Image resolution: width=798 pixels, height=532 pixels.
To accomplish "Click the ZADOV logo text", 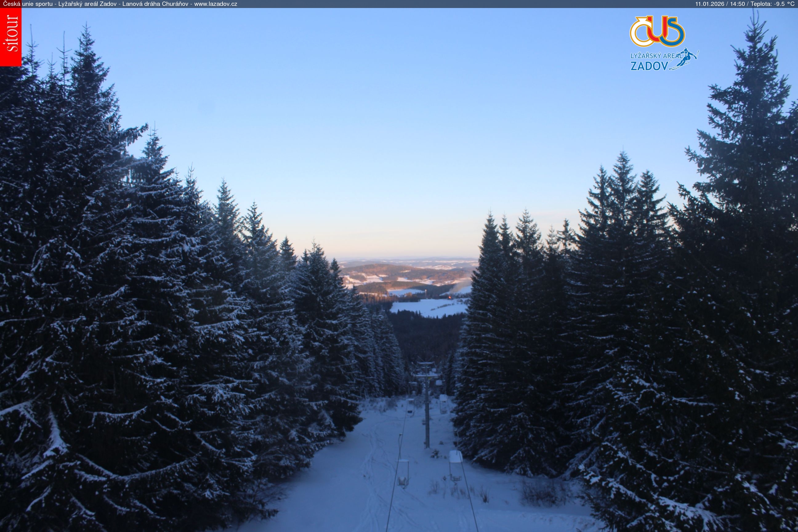I will tap(649, 66).
